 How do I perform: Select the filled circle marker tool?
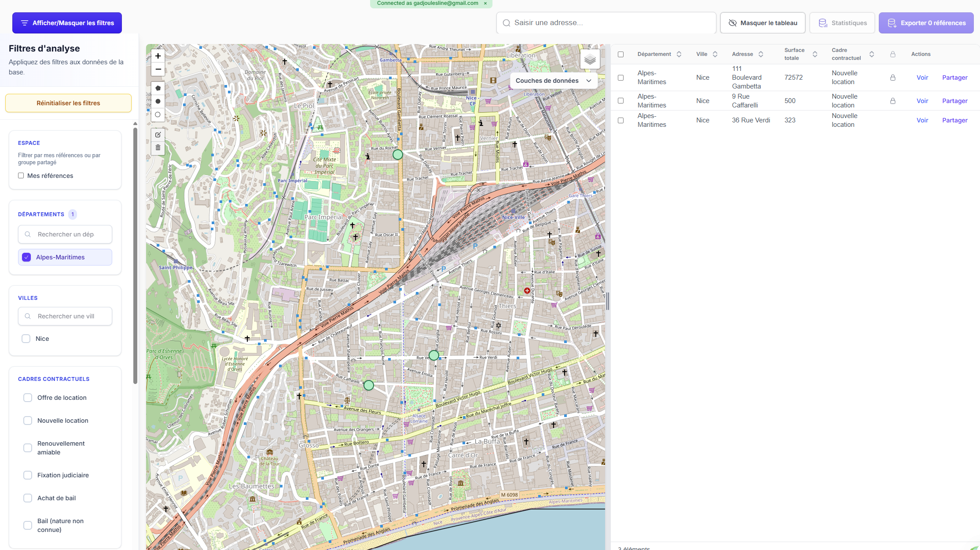158,101
